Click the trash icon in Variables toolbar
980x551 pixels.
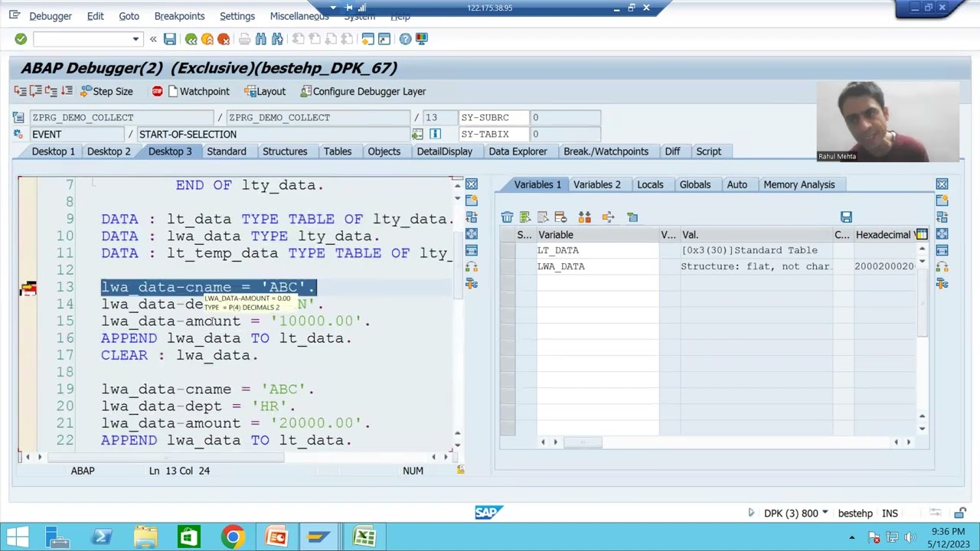click(x=507, y=217)
